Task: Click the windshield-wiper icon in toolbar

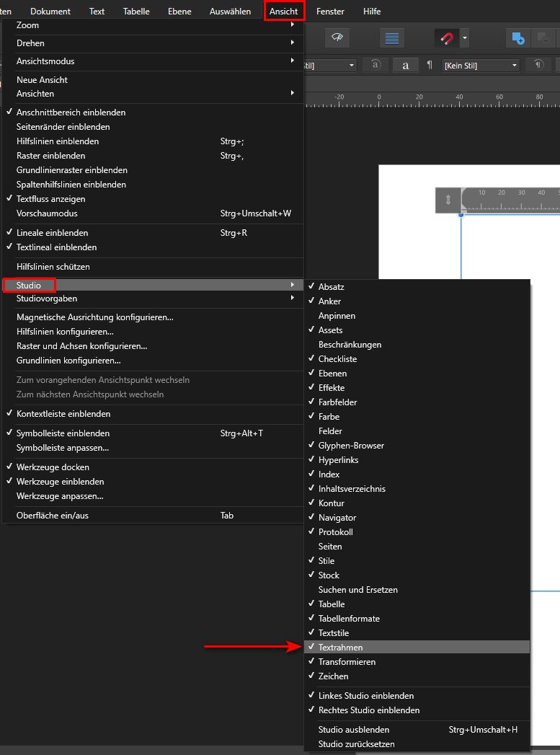Action: [x=337, y=37]
